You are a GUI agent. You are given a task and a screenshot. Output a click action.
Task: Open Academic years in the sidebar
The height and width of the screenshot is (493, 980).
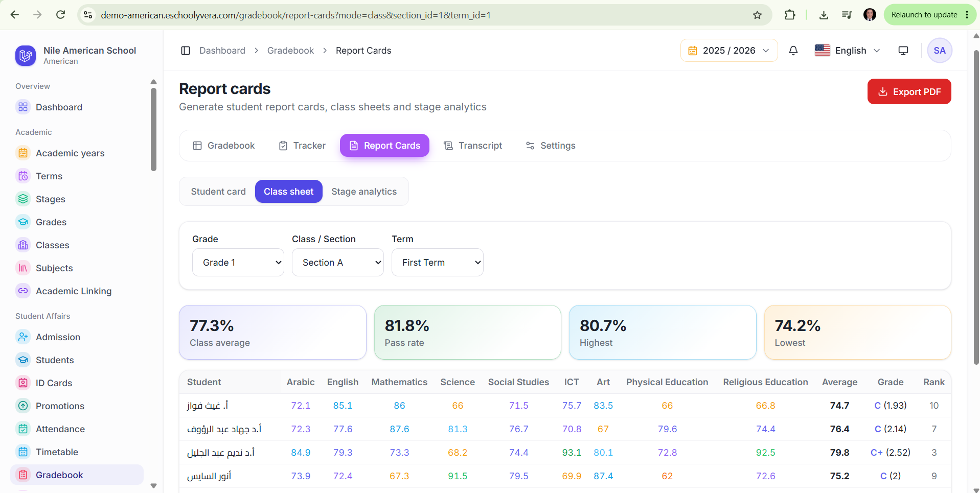coord(77,153)
